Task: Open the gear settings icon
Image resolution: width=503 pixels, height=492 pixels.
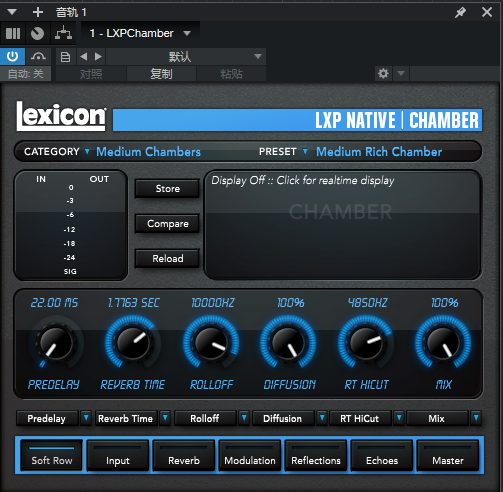Action: click(383, 73)
